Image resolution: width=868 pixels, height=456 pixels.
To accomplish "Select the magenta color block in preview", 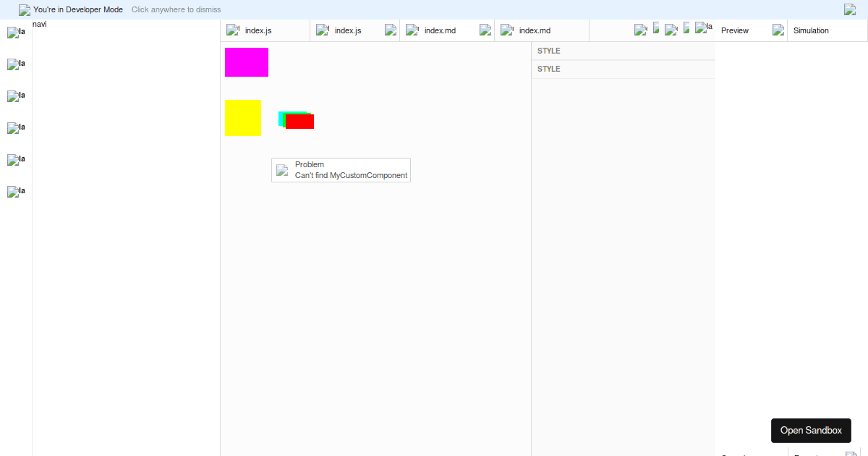I will (246, 62).
